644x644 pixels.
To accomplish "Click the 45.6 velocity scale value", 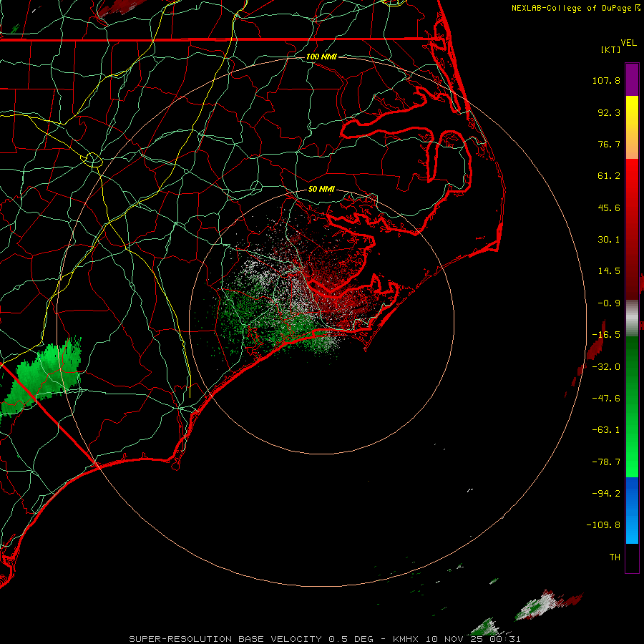I will click(x=609, y=208).
